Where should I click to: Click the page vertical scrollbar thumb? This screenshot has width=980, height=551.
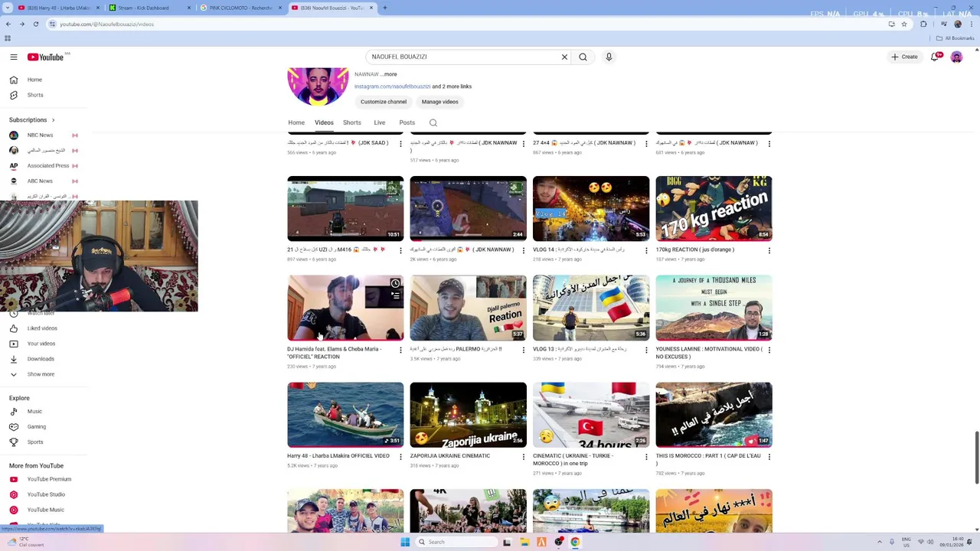[977, 458]
